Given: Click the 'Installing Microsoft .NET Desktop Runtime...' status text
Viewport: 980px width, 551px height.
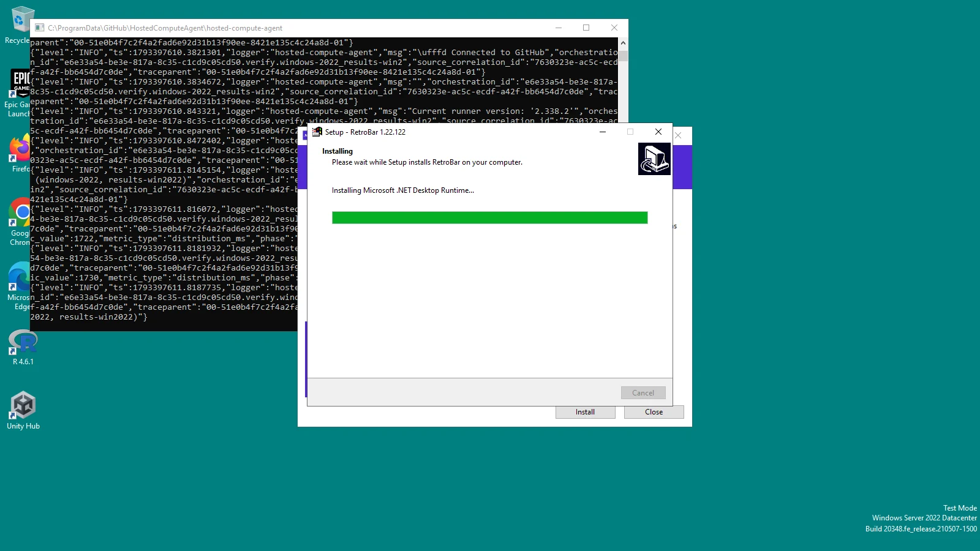Looking at the screenshot, I should tap(403, 190).
